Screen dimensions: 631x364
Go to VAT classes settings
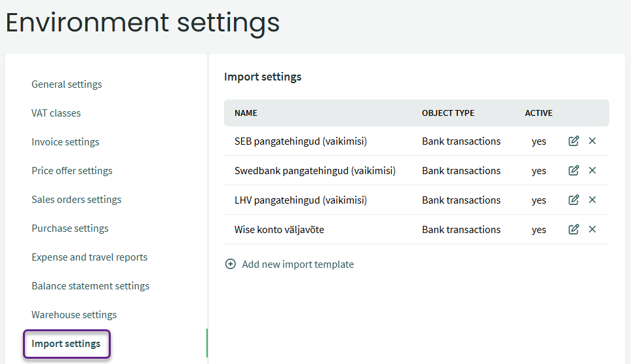56,113
